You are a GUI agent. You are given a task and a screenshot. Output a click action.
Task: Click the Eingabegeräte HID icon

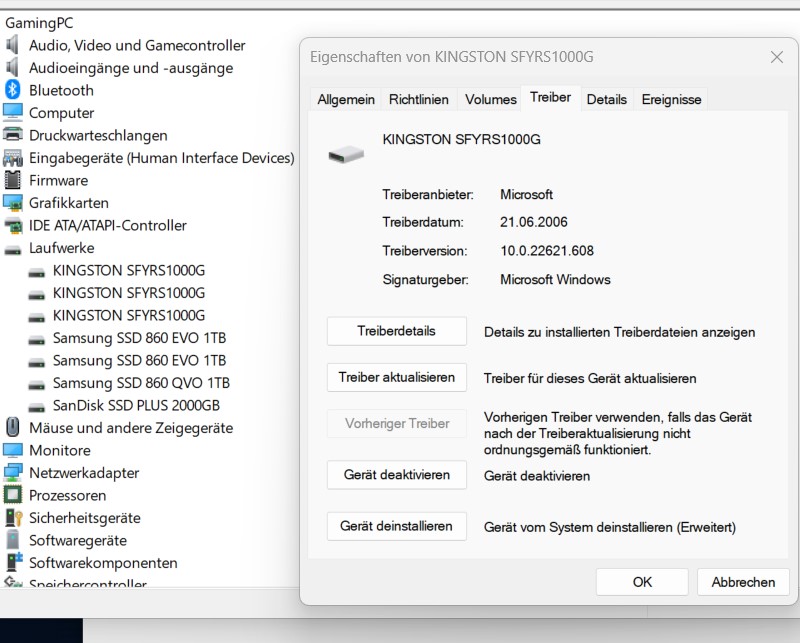(x=12, y=158)
